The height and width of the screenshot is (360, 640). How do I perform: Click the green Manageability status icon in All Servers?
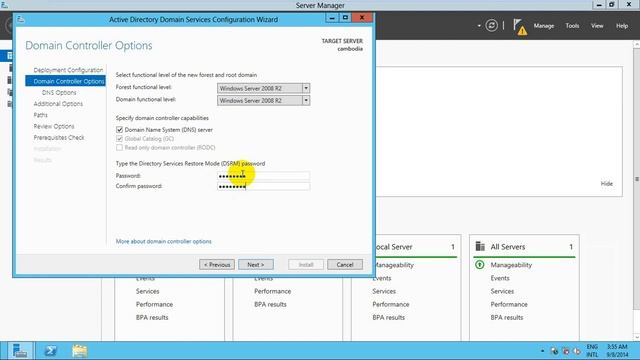pos(480,265)
